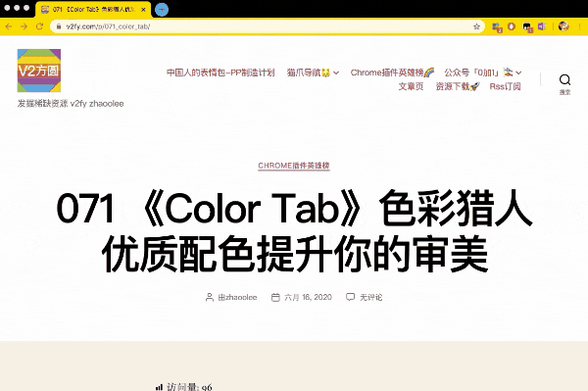Open the orange round extension icon
588x391 pixels.
(x=512, y=26)
